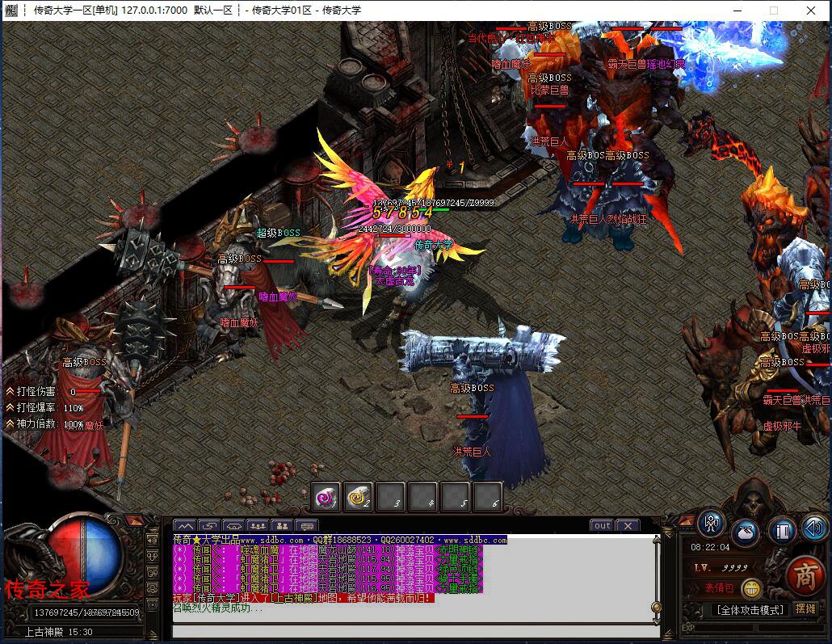832x644 pixels.
Task: Minimize the game window
Action: click(x=737, y=11)
